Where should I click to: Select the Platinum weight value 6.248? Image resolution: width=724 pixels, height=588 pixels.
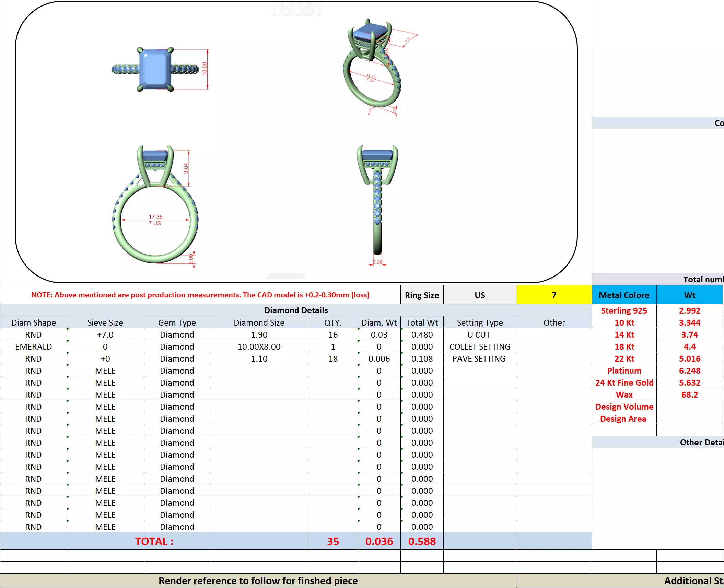coord(689,371)
